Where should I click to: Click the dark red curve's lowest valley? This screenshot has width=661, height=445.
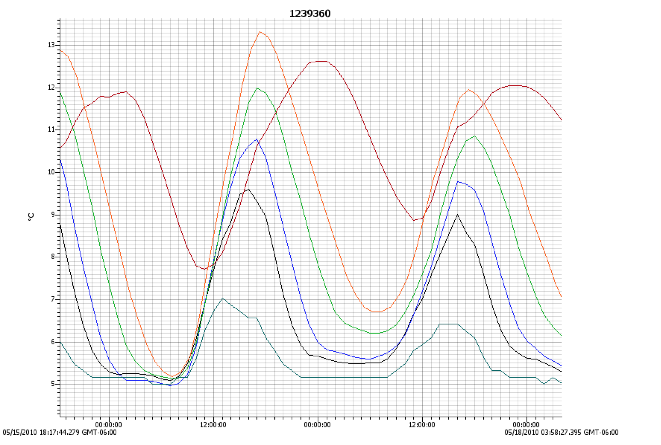[204, 269]
